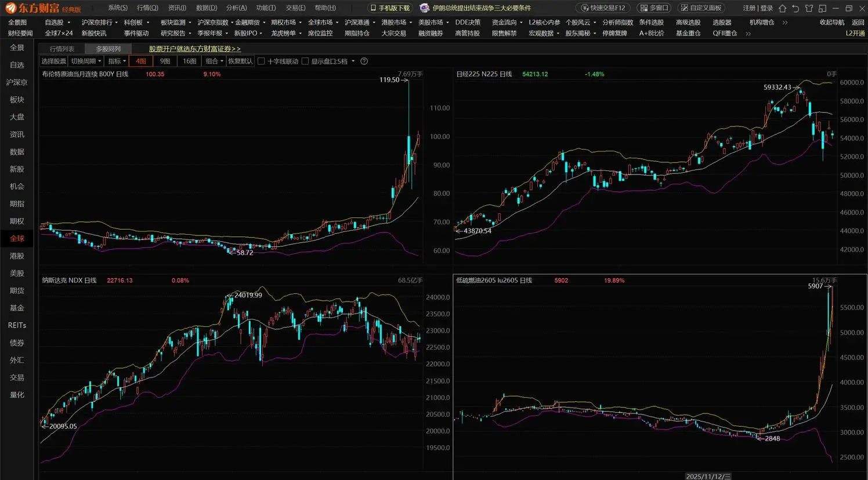Open 板块 in the left sidebar
868x480 pixels.
click(17, 100)
